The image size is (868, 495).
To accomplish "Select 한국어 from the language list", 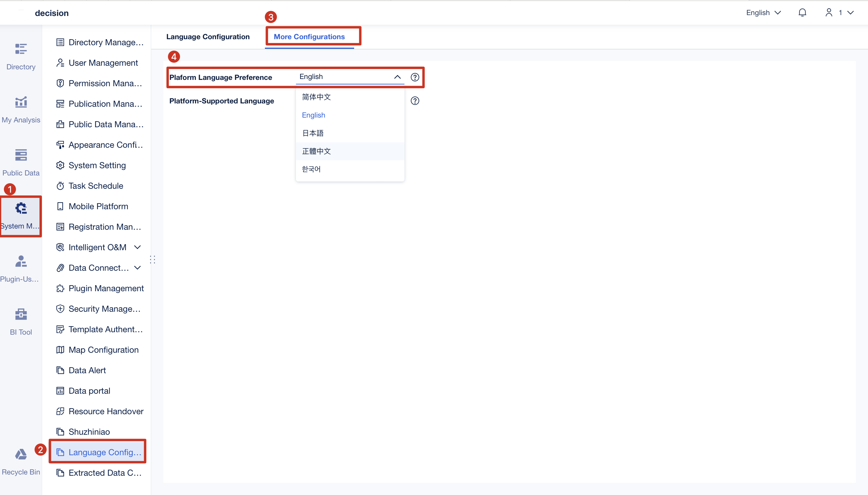I will 311,169.
